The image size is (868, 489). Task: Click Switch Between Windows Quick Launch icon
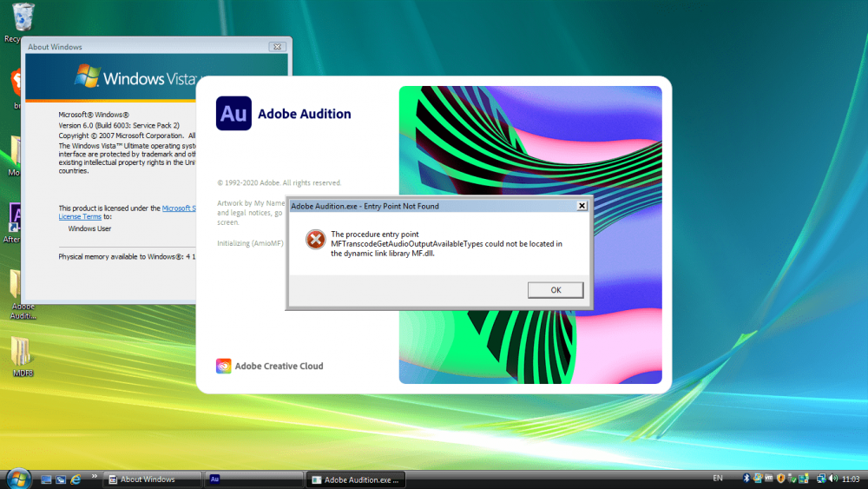tap(61, 479)
